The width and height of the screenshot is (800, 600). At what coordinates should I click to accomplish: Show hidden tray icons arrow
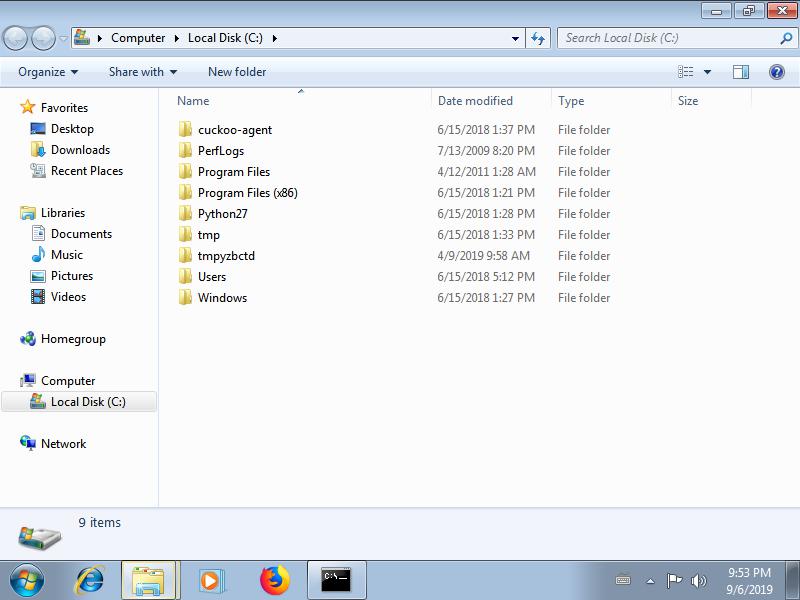650,581
